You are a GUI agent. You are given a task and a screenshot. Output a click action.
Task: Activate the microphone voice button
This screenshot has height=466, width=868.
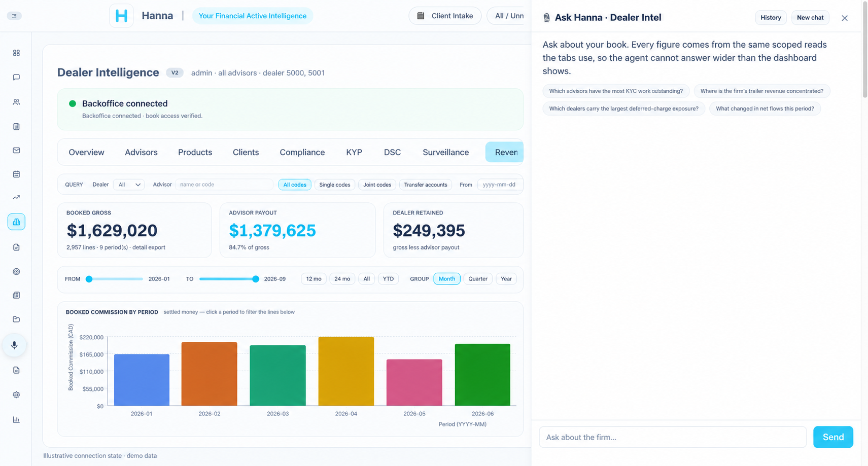click(14, 345)
